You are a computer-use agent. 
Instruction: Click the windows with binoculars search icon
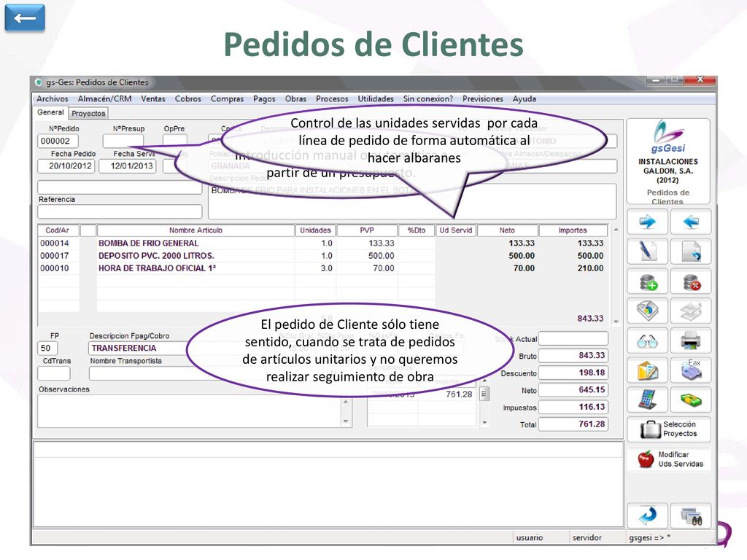pyautogui.click(x=691, y=516)
